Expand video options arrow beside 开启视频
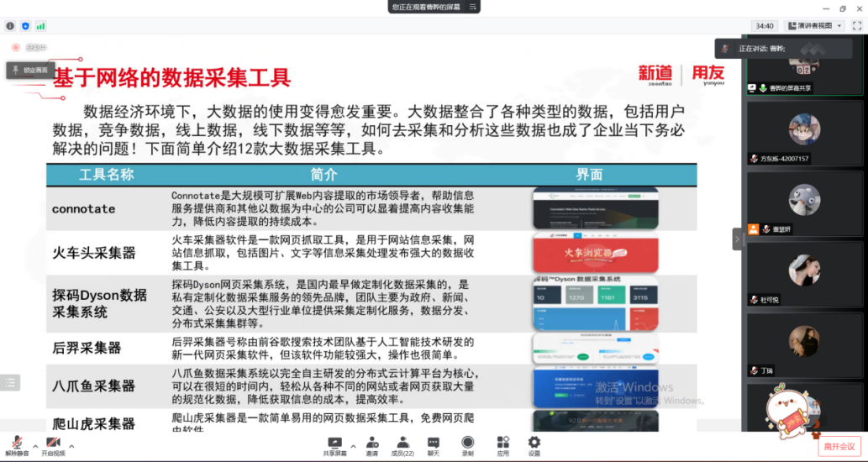 click(73, 446)
